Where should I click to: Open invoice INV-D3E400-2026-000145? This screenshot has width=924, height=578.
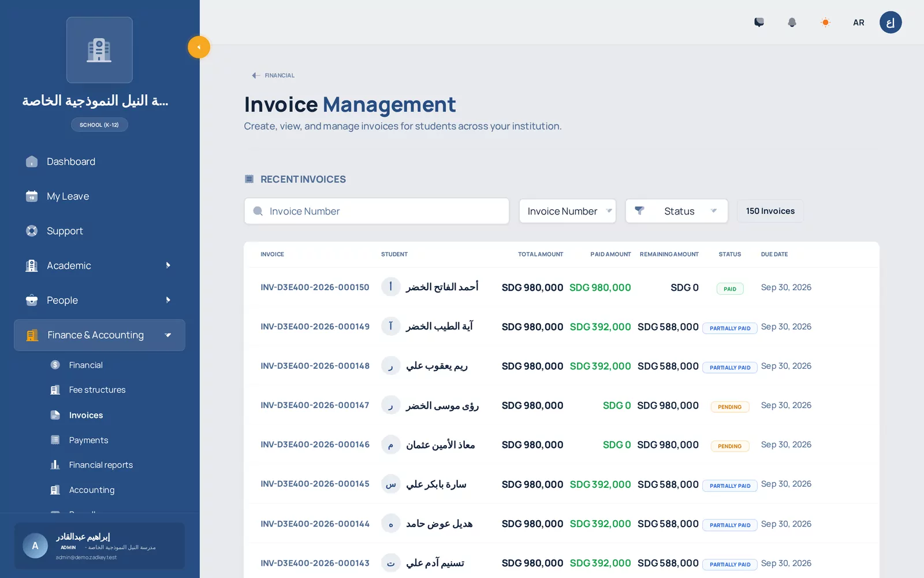315,484
